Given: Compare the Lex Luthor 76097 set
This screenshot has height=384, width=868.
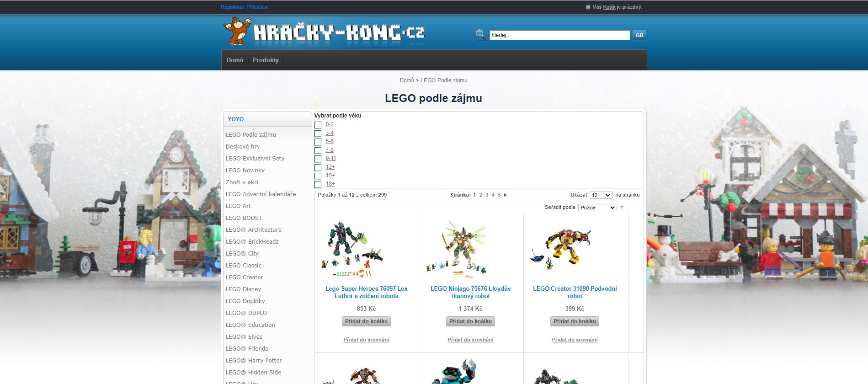Looking at the screenshot, I should pyautogui.click(x=366, y=340).
